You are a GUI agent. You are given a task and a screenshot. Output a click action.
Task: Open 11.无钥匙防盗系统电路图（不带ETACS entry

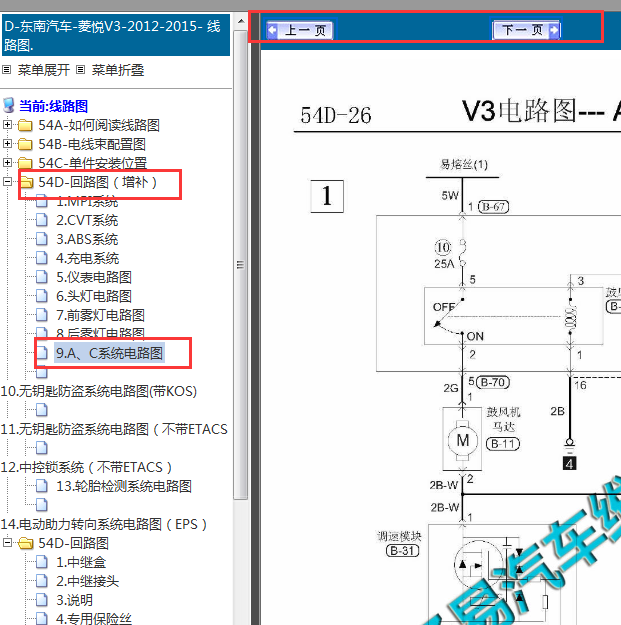(x=114, y=429)
